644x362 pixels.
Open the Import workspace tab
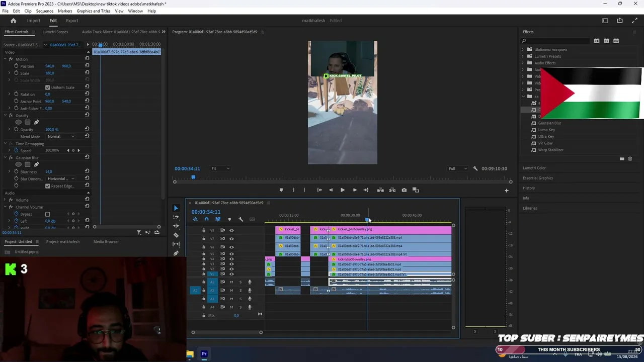(x=34, y=21)
